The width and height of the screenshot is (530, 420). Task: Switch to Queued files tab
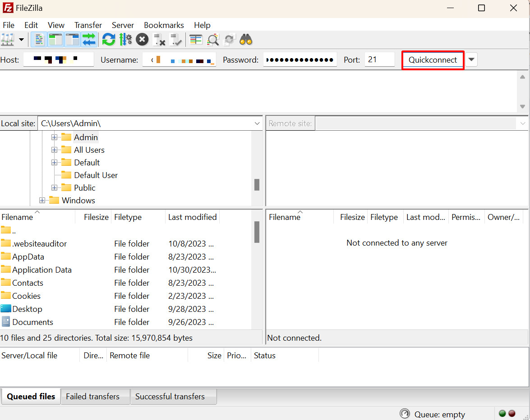coord(31,397)
